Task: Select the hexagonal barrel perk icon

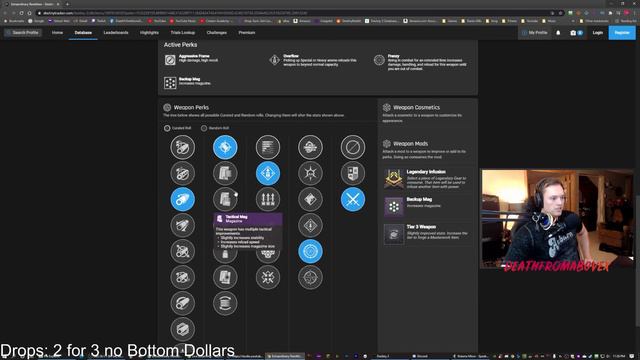Action: pyautogui.click(x=182, y=329)
